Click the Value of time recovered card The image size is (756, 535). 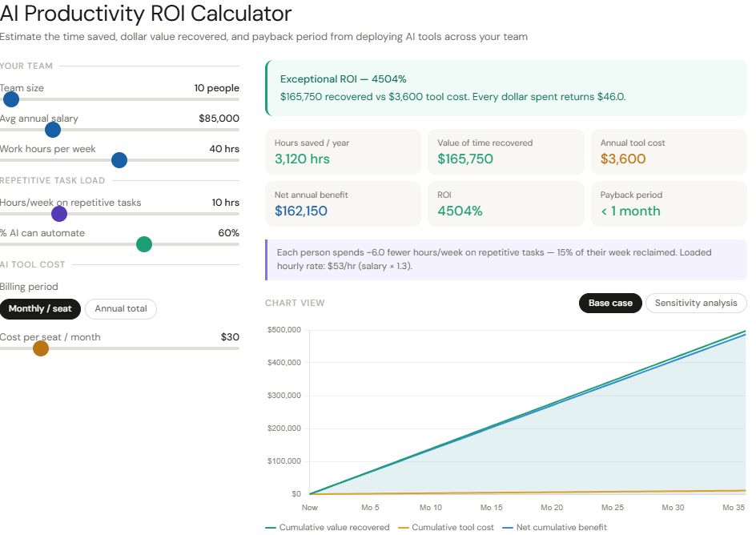tap(505, 151)
